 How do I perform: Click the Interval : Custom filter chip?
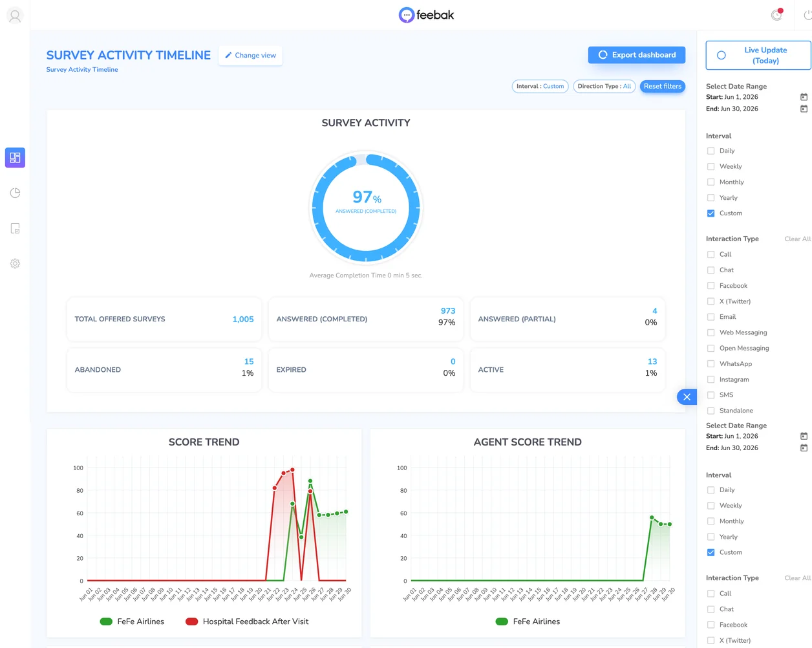(x=540, y=86)
